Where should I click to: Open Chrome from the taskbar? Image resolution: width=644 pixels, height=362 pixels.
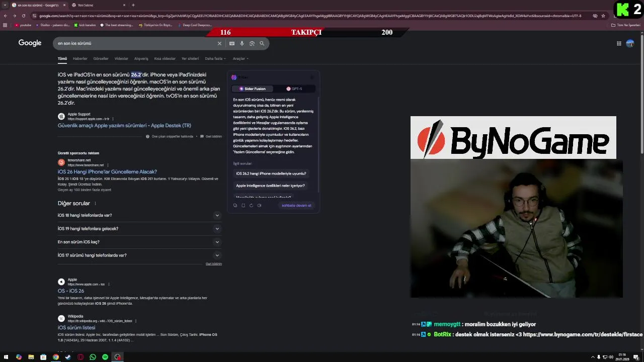click(x=56, y=357)
